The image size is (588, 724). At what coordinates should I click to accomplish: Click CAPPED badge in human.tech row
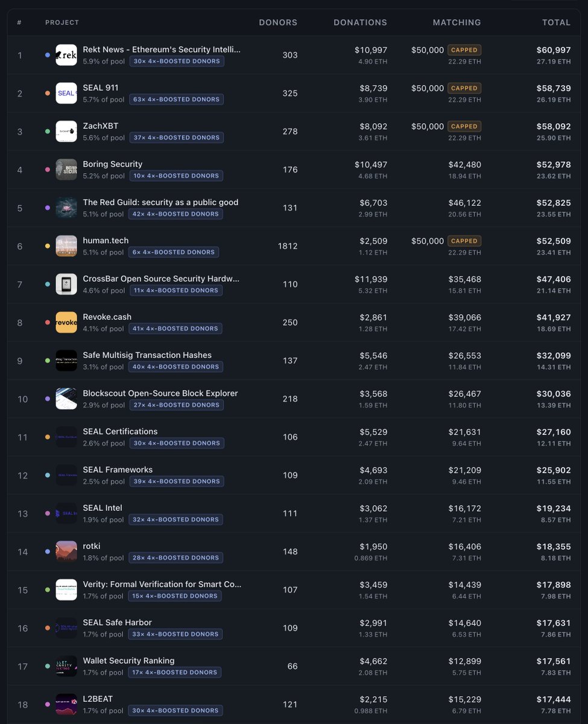coord(464,241)
